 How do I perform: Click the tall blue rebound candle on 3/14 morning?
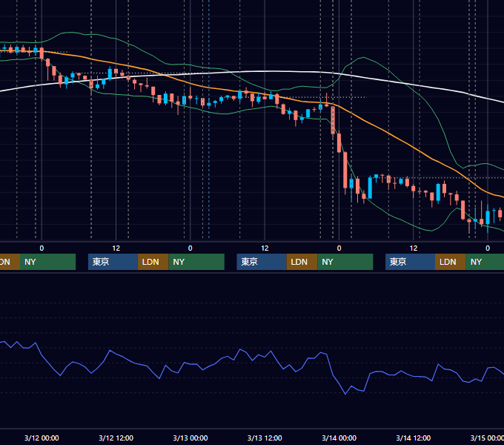coord(370,188)
